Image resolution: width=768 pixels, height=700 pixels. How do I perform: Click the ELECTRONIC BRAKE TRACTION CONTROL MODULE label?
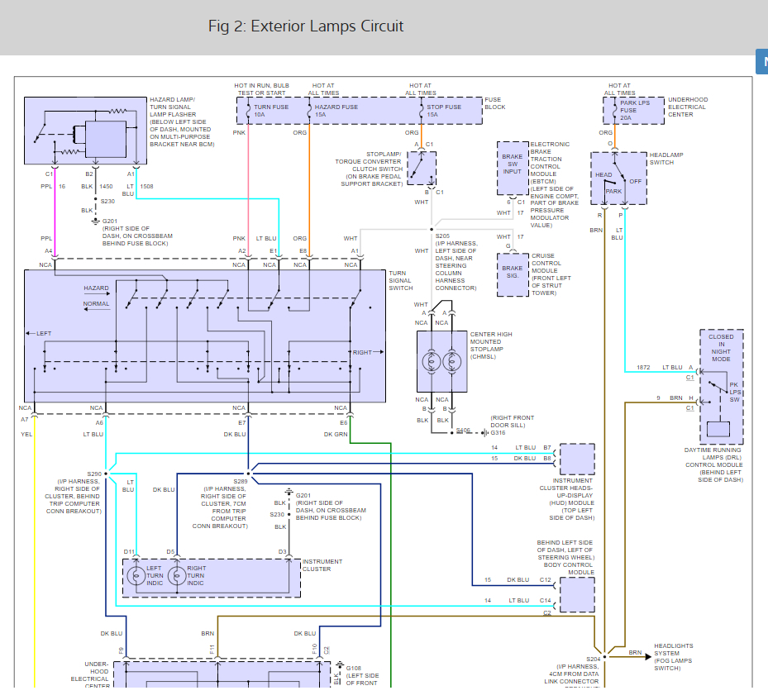[554, 185]
